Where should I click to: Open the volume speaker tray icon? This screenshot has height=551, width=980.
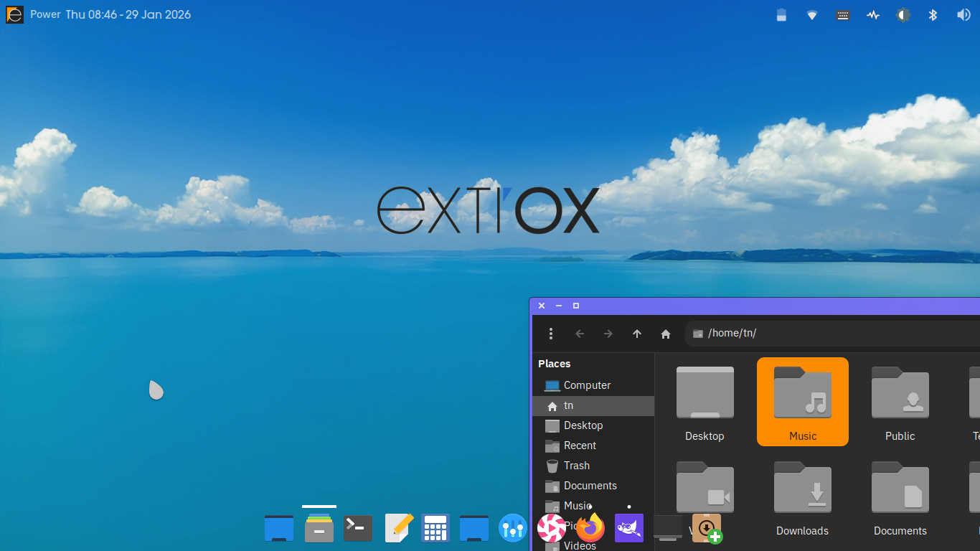(x=963, y=15)
